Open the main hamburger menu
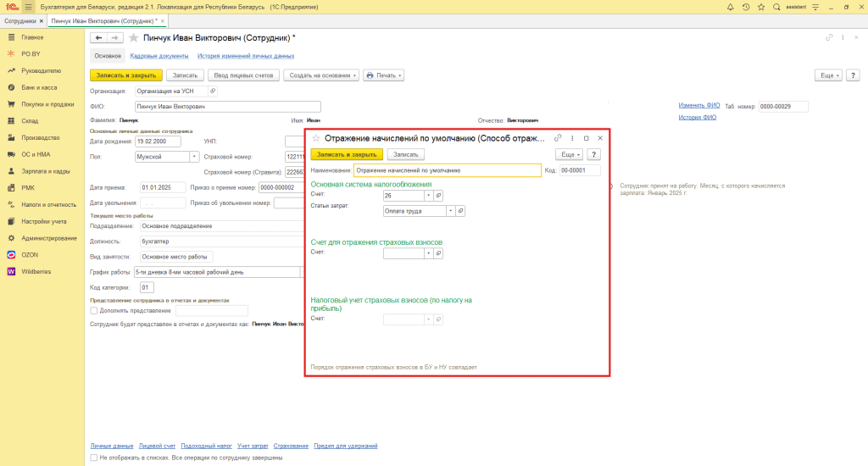Viewport: 868px width, 466px height. pyautogui.click(x=28, y=7)
